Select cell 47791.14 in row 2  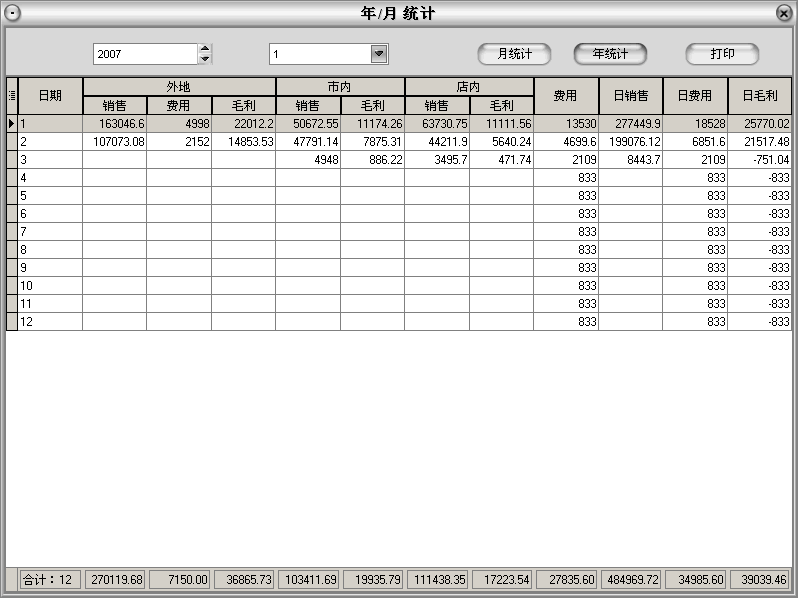coord(308,141)
